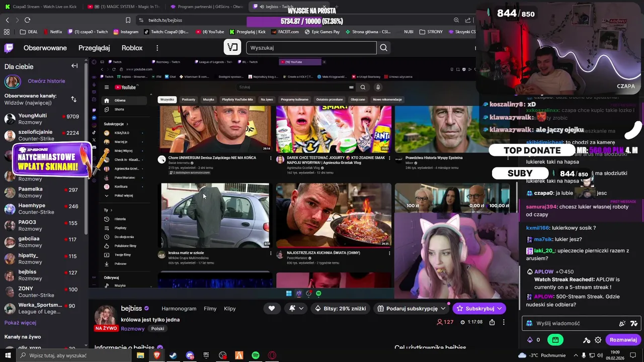Open the apps grid in the bookmarks bar
The image size is (644, 362).
tap(7, 32)
